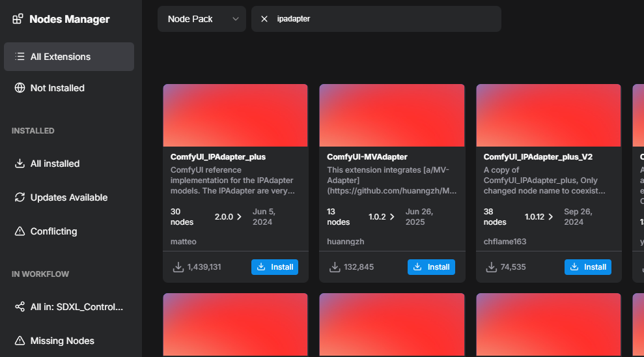Install ComfyUI-MVAdapter extension

pyautogui.click(x=431, y=267)
